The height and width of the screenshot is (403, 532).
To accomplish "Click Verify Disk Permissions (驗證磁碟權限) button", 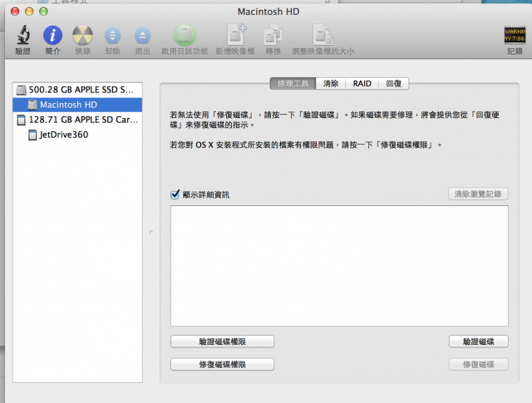I will pyautogui.click(x=222, y=342).
